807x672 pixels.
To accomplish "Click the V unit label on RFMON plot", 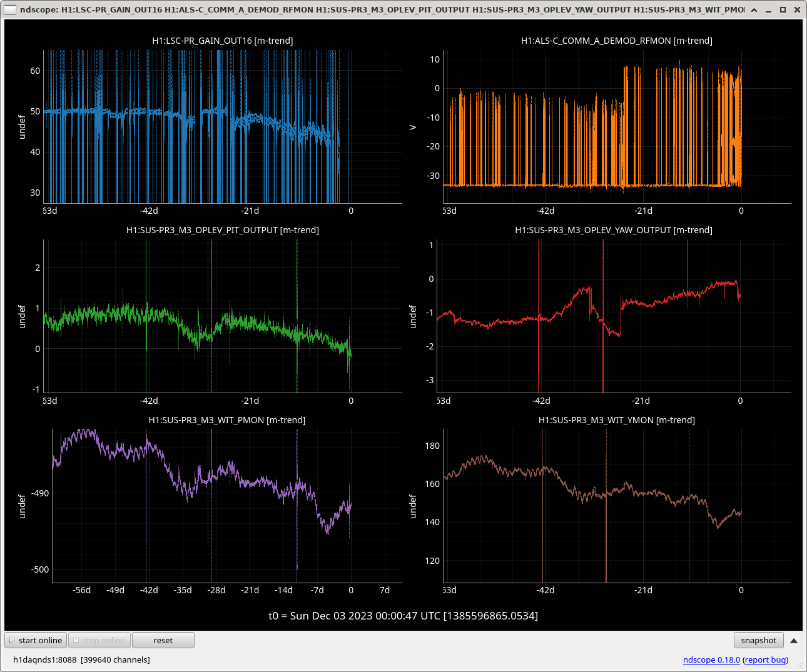I will pyautogui.click(x=412, y=127).
